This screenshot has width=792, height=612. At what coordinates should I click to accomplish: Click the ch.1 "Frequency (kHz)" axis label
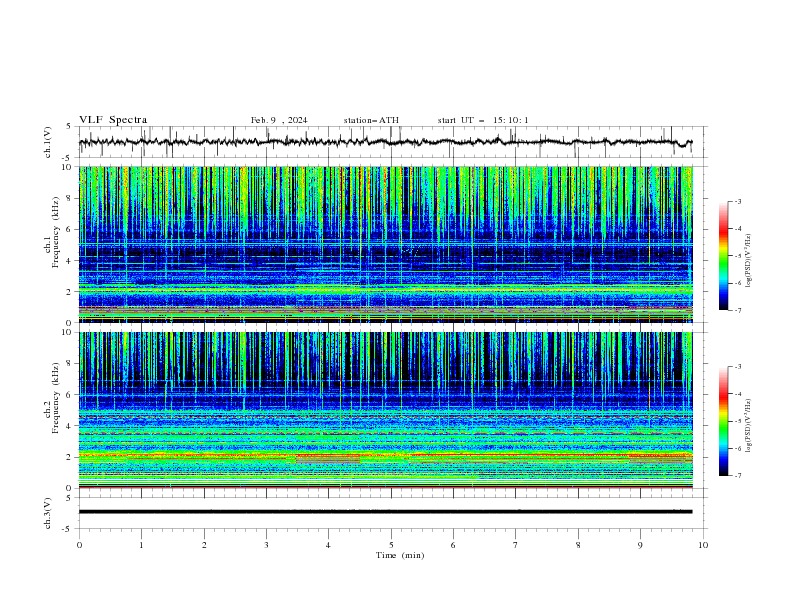56,232
